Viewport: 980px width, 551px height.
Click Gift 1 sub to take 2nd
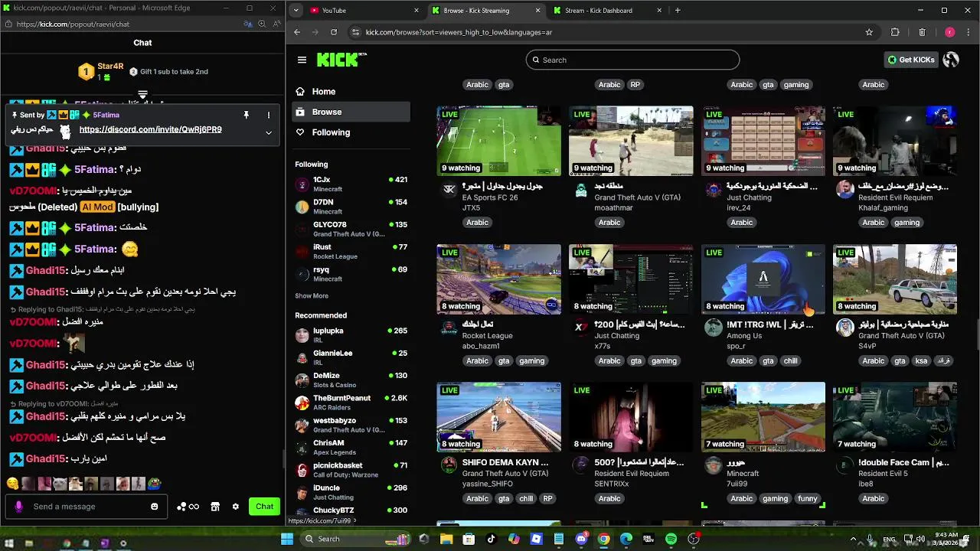tap(168, 72)
